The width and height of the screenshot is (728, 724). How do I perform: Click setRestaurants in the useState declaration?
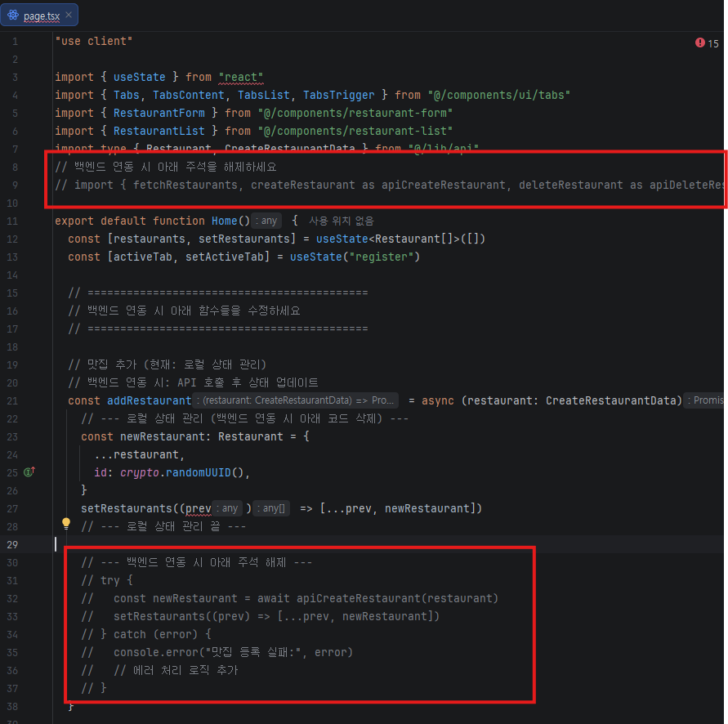tap(243, 239)
